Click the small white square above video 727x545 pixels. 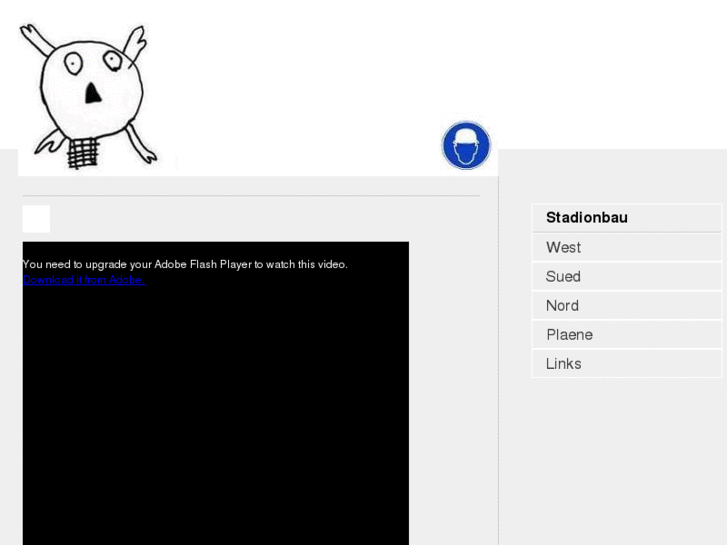pyautogui.click(x=36, y=219)
